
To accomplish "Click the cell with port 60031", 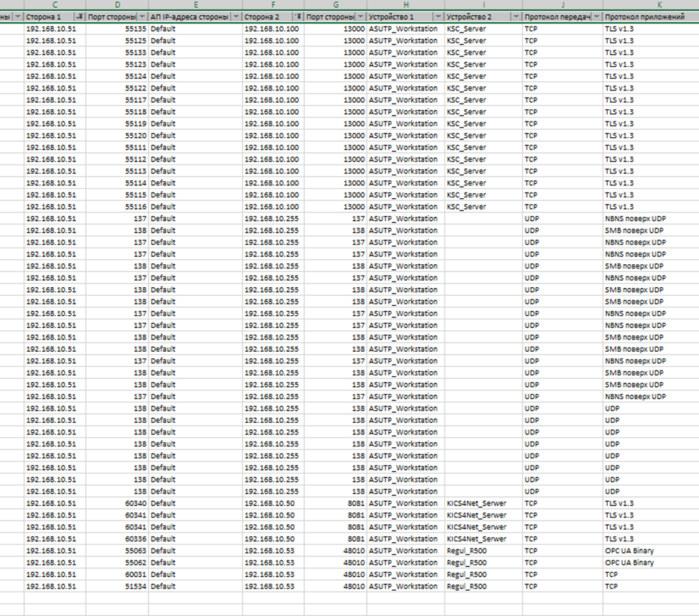I will (117, 574).
